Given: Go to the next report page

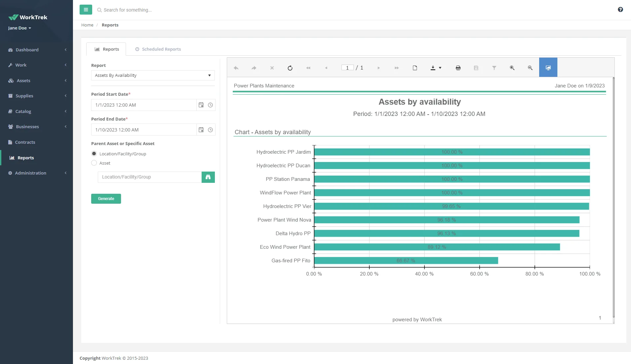Looking at the screenshot, I should click(379, 68).
